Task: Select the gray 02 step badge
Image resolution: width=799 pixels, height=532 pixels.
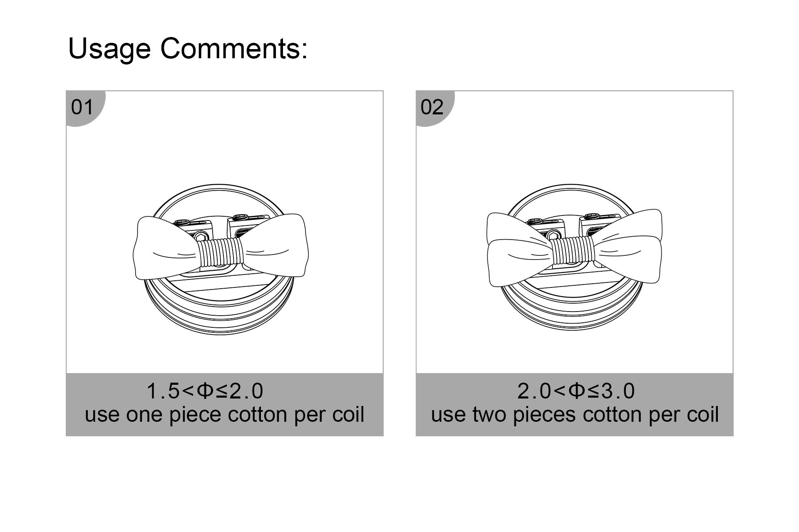Action: (x=432, y=107)
